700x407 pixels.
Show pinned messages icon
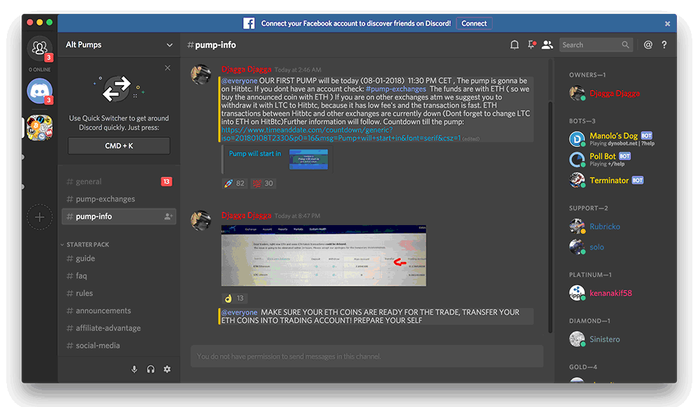coord(531,45)
